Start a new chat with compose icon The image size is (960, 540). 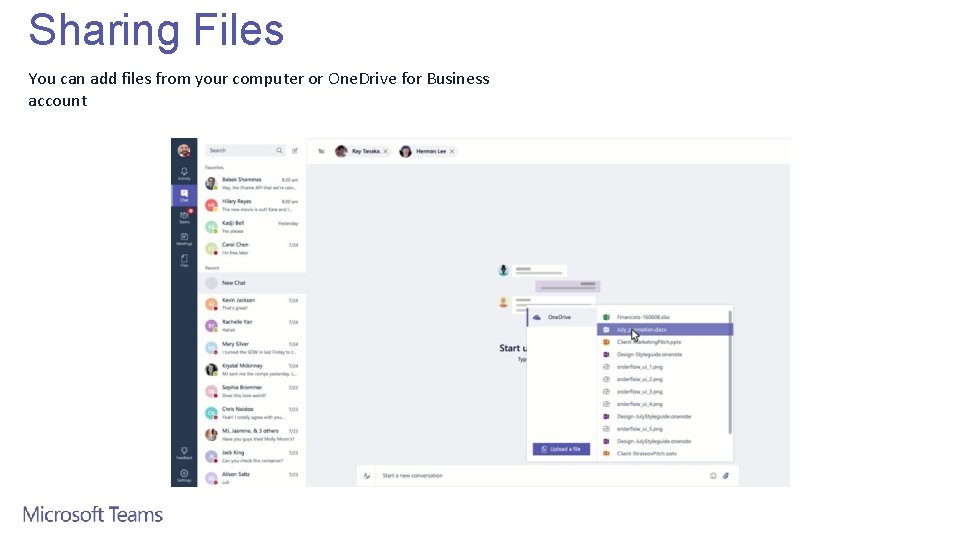click(294, 151)
